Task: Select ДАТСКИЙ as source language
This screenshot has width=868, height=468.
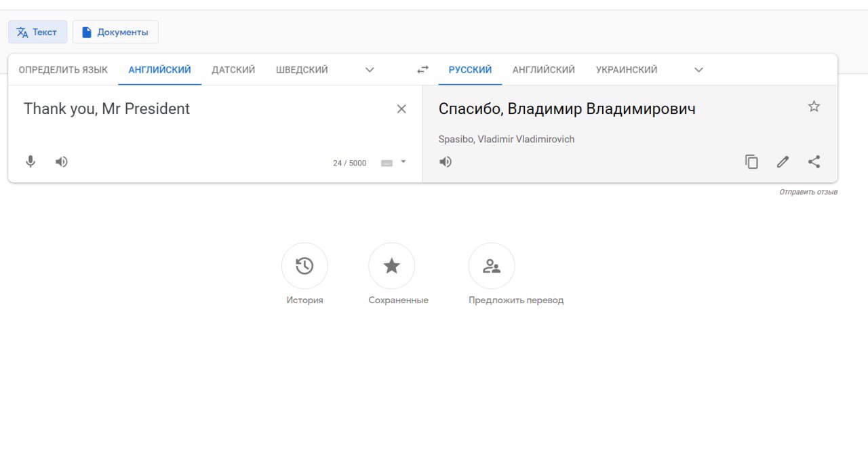Action: pos(233,70)
